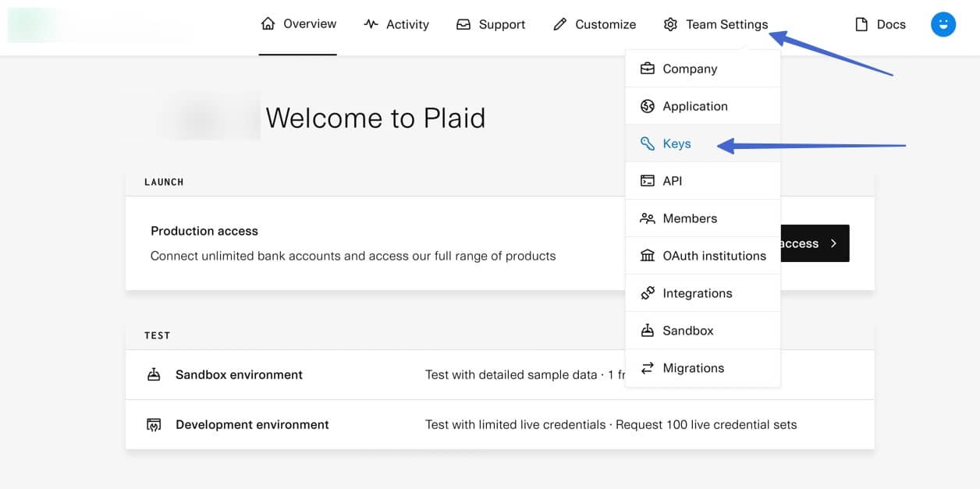This screenshot has height=489, width=980.
Task: Click the black production access button
Action: coord(815,243)
